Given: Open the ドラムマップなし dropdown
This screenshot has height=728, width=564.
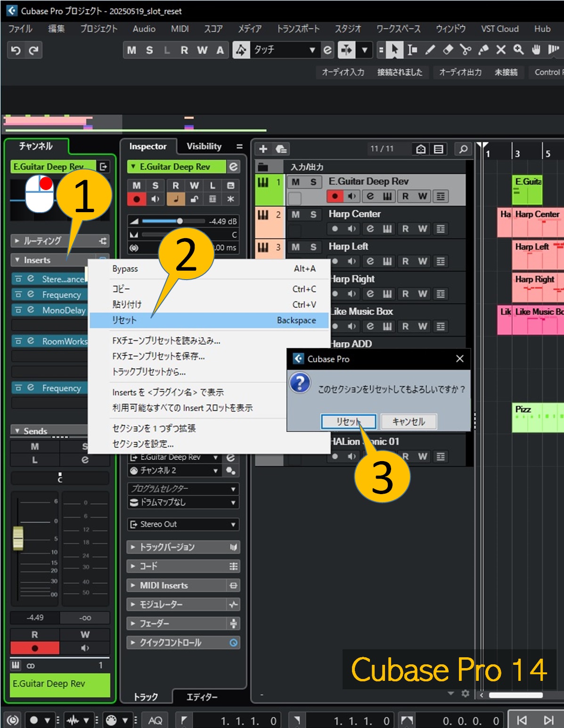Looking at the screenshot, I should 183,502.
